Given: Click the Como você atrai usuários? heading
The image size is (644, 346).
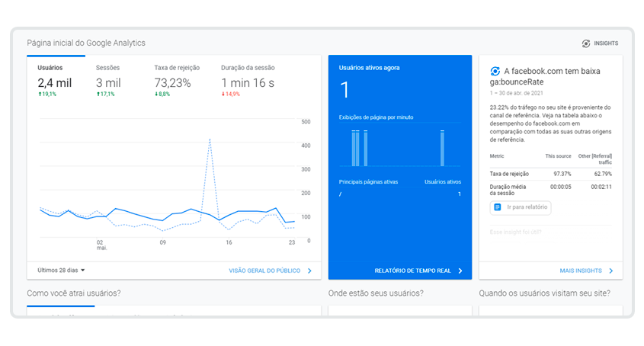Looking at the screenshot, I should (x=74, y=293).
